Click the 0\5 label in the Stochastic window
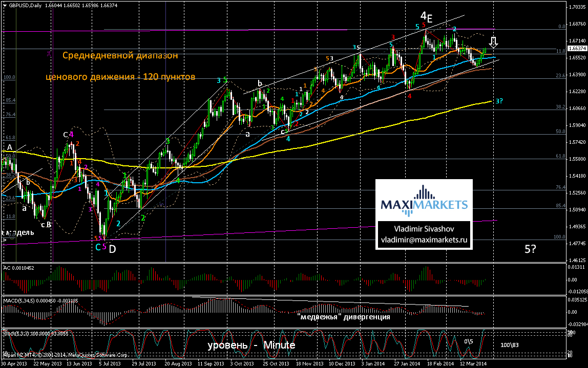This screenshot has width=588, height=368. point(469,341)
